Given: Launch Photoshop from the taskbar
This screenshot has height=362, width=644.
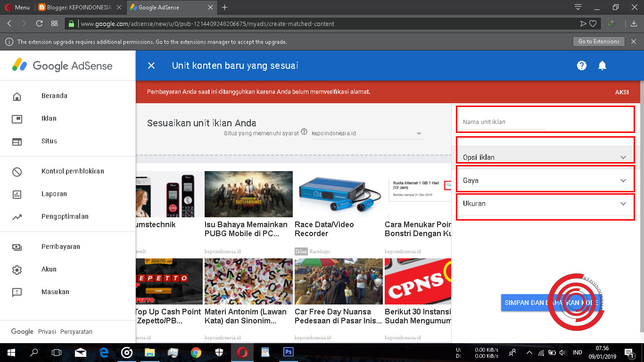Looking at the screenshot, I should tap(288, 352).
